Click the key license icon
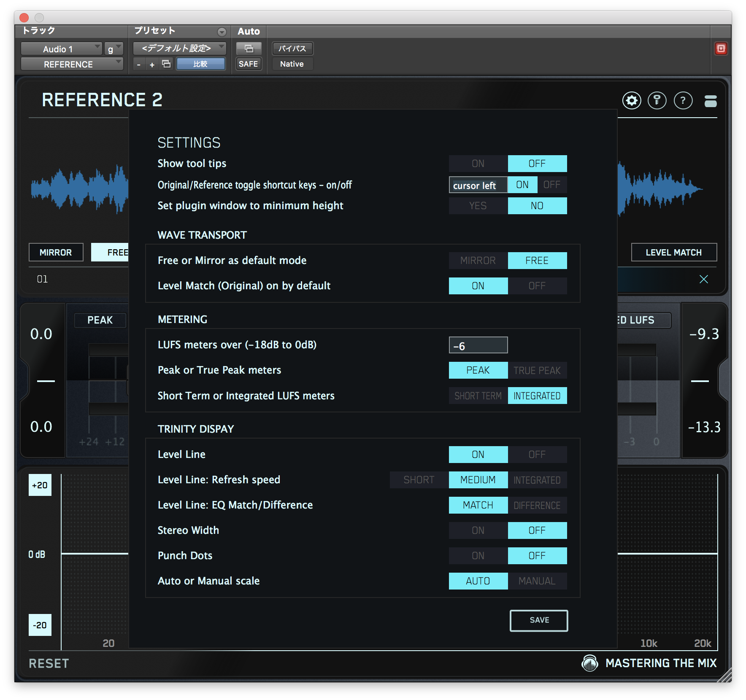 point(657,100)
